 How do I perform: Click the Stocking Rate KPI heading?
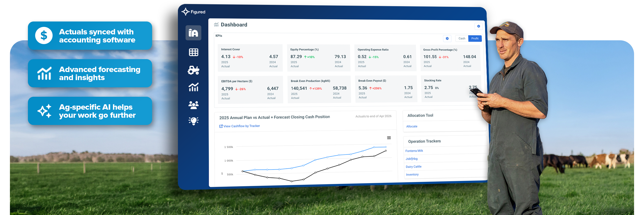tap(433, 80)
